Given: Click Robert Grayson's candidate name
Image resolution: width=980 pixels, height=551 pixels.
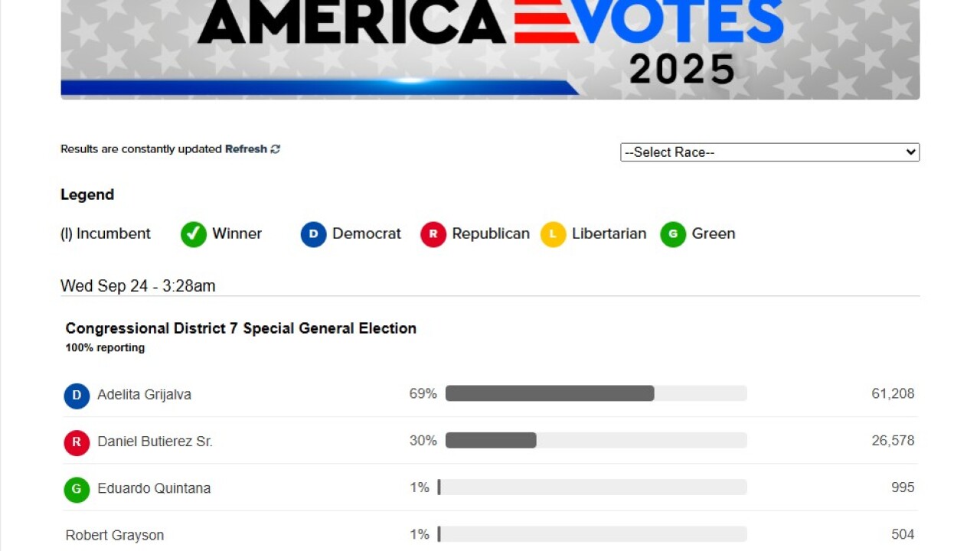Looking at the screenshot, I should [x=114, y=535].
